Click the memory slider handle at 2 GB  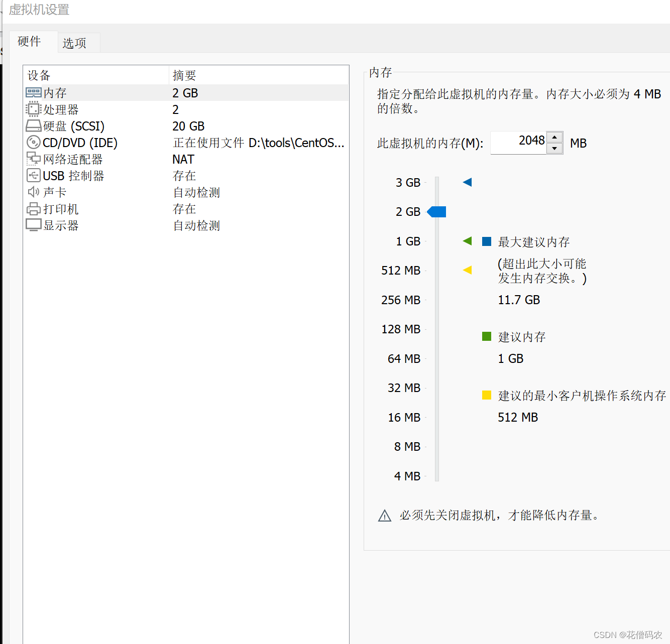point(436,212)
